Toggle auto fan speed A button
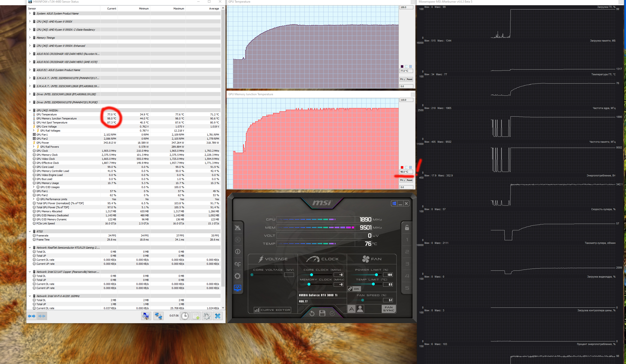This screenshot has height=364, width=626. coord(351,309)
